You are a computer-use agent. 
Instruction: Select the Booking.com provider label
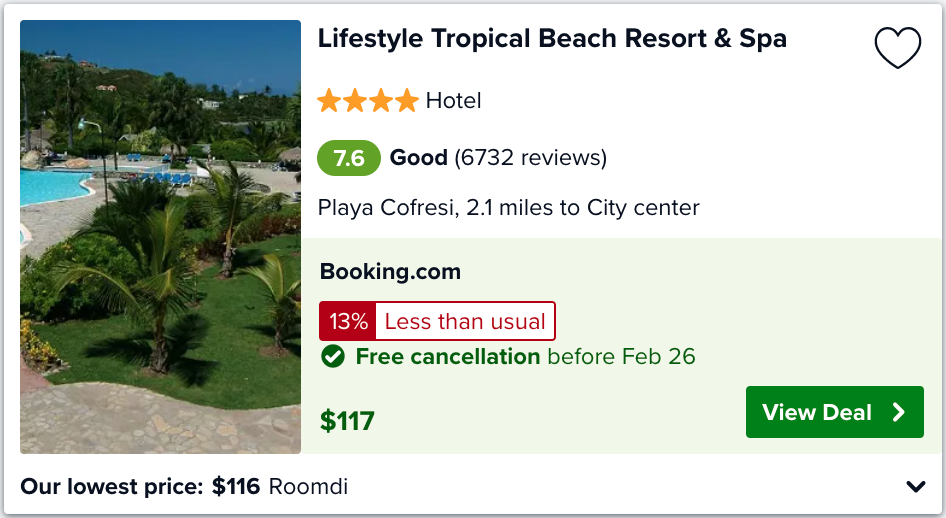pyautogui.click(x=390, y=272)
